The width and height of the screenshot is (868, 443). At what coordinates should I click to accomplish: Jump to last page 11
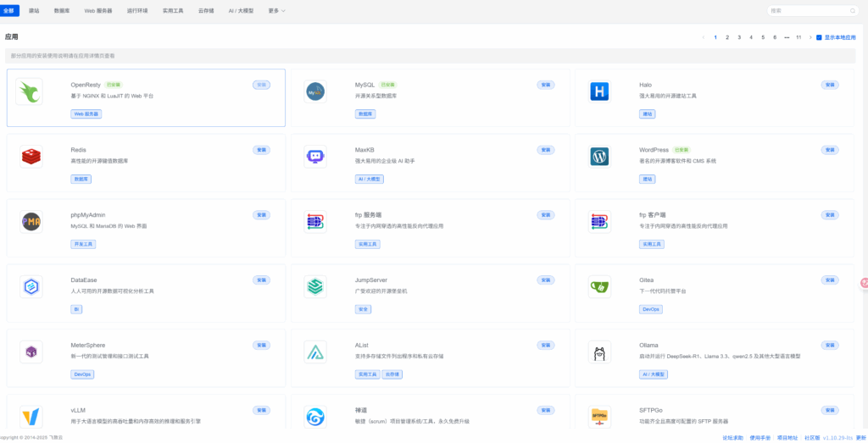(x=798, y=37)
